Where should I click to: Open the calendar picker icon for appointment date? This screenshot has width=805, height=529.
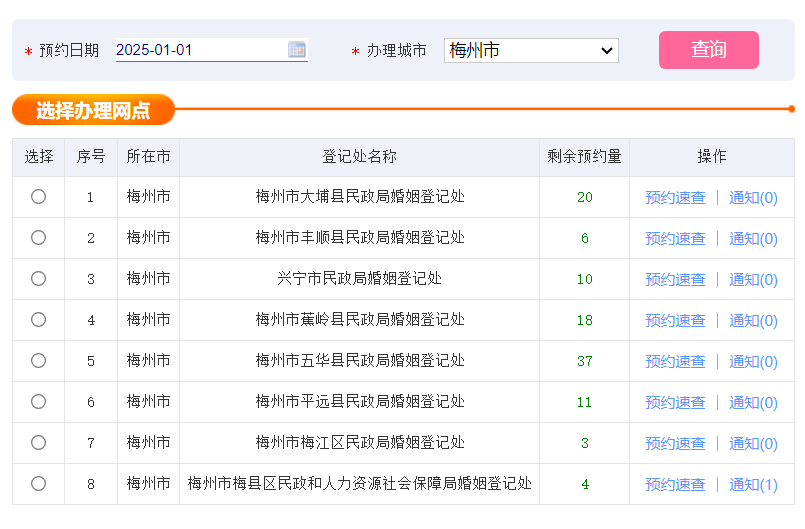point(297,49)
